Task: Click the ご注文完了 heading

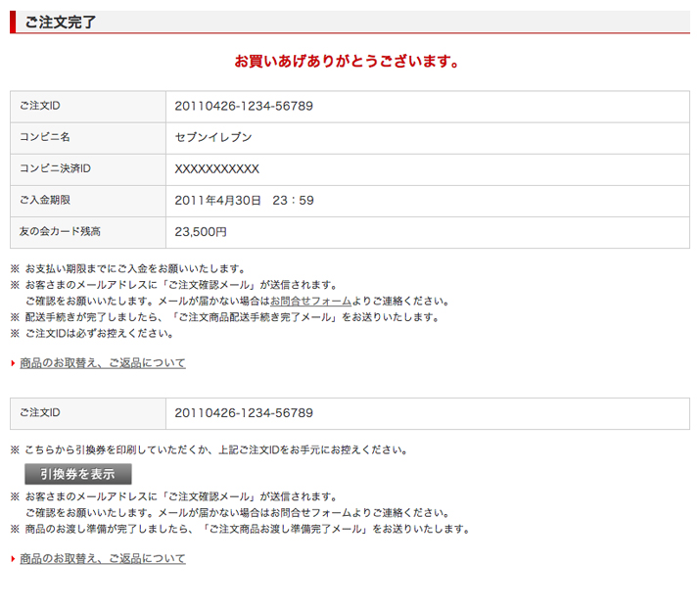Action: (x=61, y=22)
